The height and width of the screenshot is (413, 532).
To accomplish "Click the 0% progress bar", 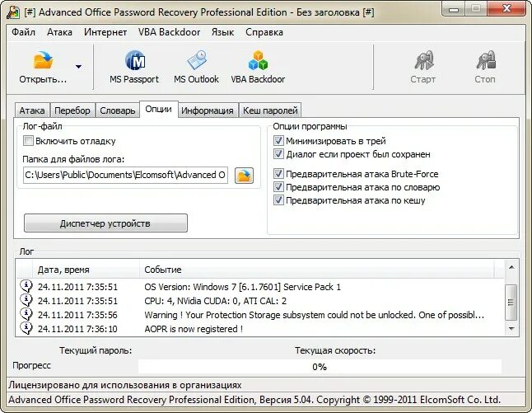I will point(320,367).
